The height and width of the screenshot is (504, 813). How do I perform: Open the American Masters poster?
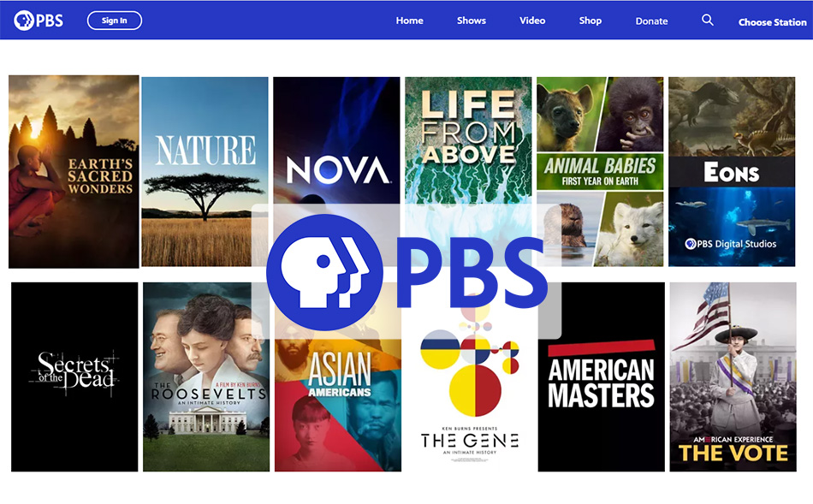click(x=602, y=377)
